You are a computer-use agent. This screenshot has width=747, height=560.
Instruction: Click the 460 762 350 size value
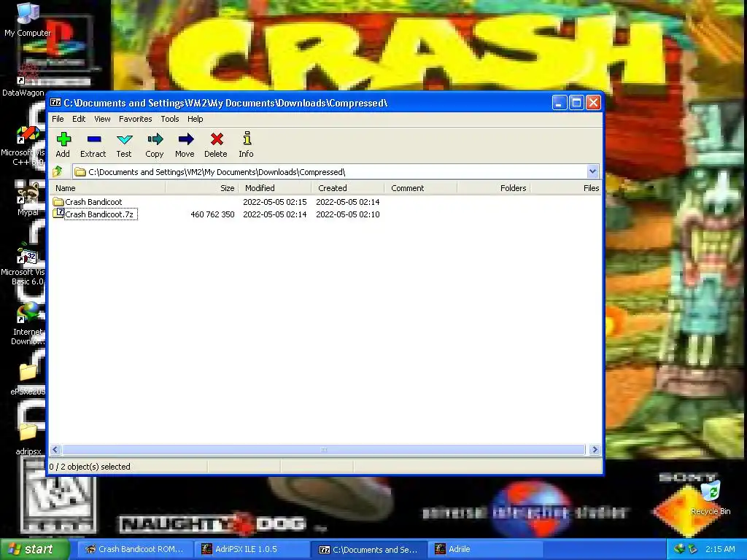[212, 214]
